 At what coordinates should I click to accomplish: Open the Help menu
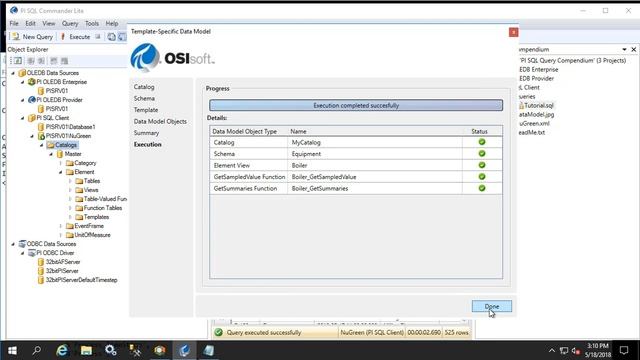[112, 24]
